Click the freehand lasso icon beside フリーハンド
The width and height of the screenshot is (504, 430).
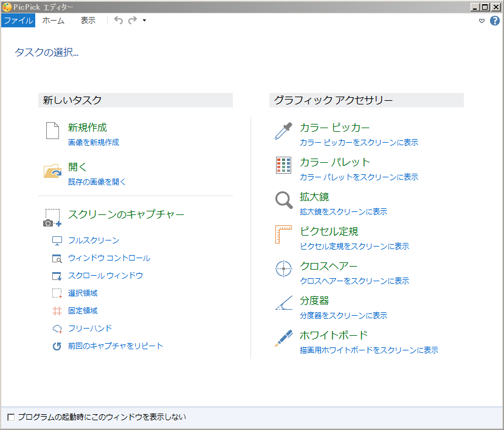57,329
